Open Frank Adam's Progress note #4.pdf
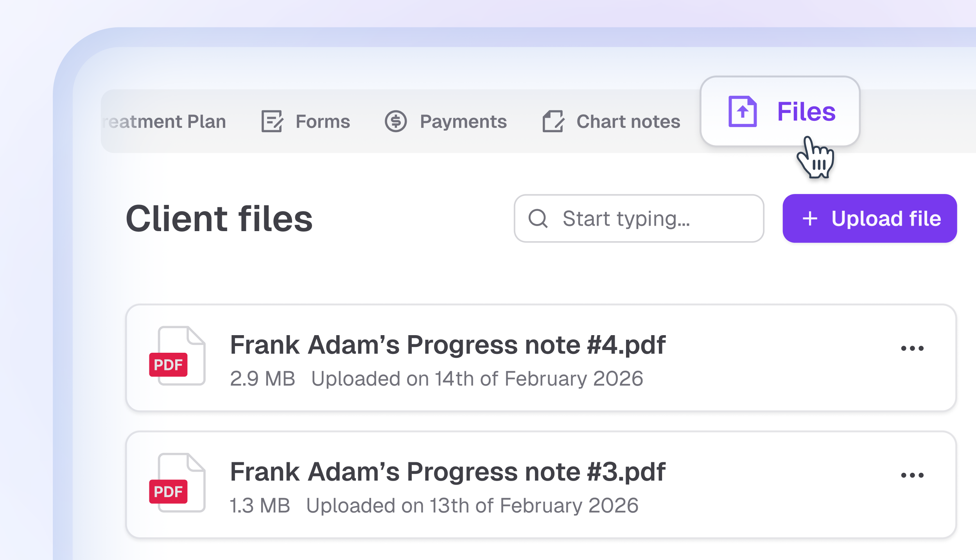 click(447, 345)
